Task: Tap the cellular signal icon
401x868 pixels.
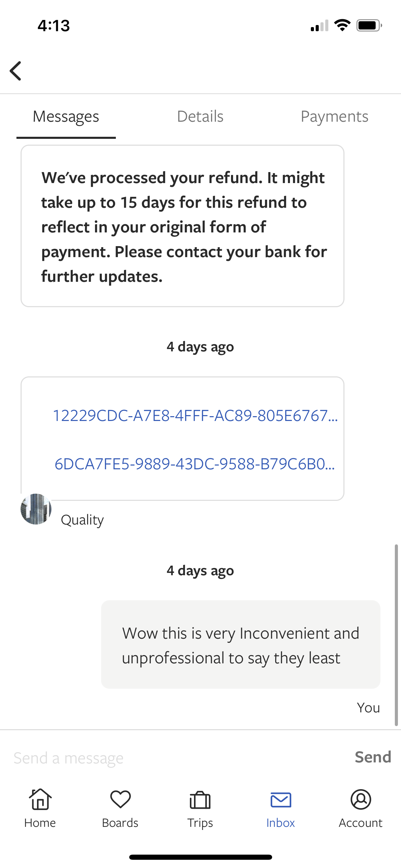Action: point(320,25)
